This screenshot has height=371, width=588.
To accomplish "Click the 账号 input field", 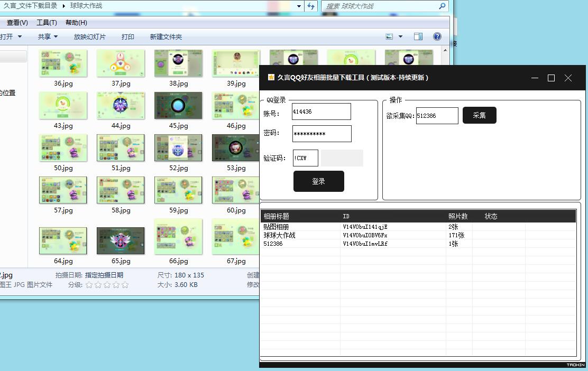I will tap(321, 112).
